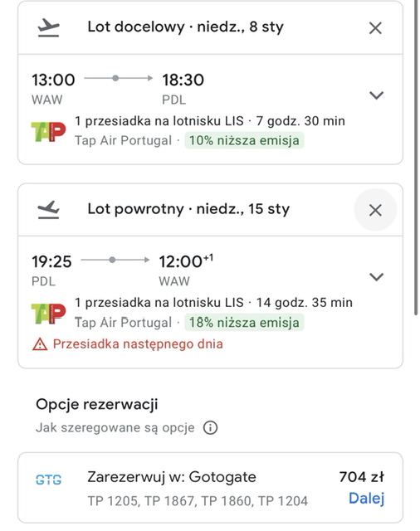
Task: Click the Lot docelowy niedz., 8 sty header
Action: coord(185,27)
